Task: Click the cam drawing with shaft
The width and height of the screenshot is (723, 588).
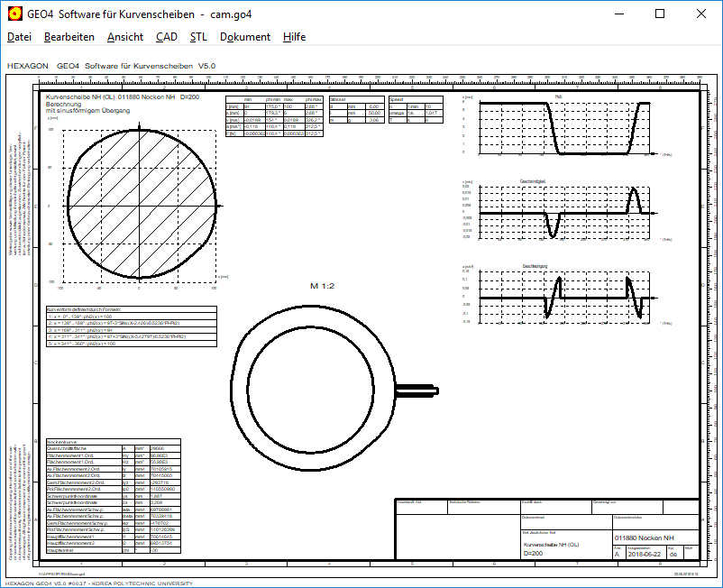Action: (311, 388)
